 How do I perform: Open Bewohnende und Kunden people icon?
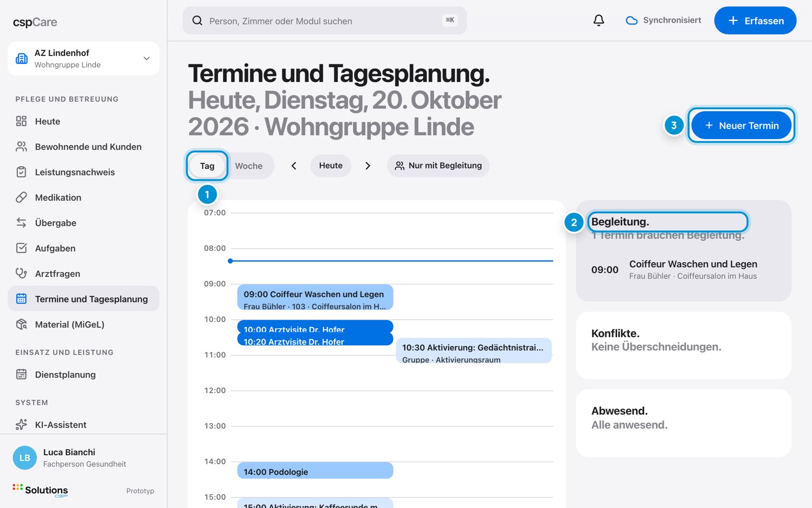pyautogui.click(x=21, y=146)
